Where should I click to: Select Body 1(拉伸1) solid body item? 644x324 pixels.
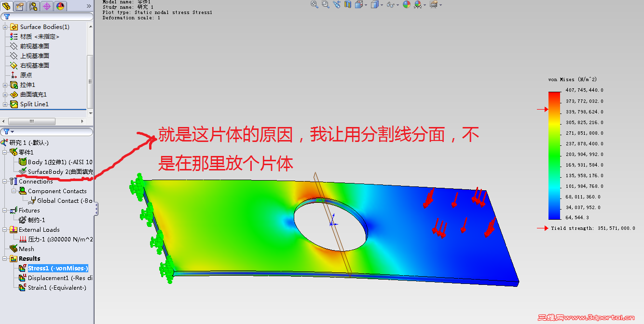55,162
